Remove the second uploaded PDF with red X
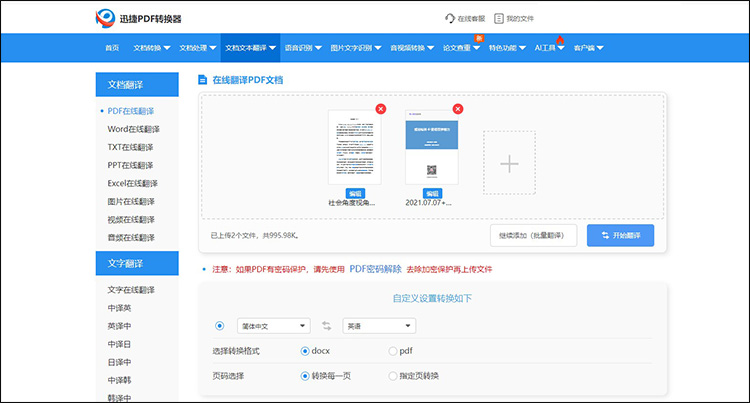Image resolution: width=750 pixels, height=403 pixels. point(458,108)
